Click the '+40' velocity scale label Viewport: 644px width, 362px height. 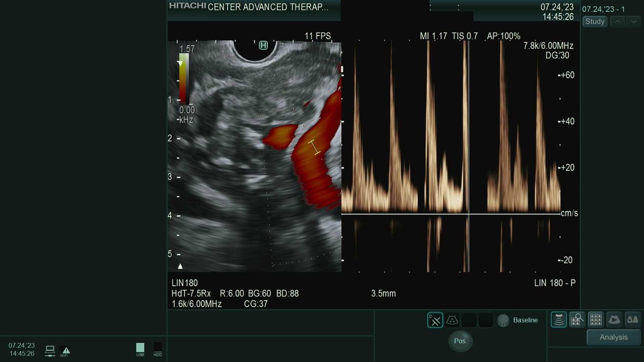click(x=568, y=121)
